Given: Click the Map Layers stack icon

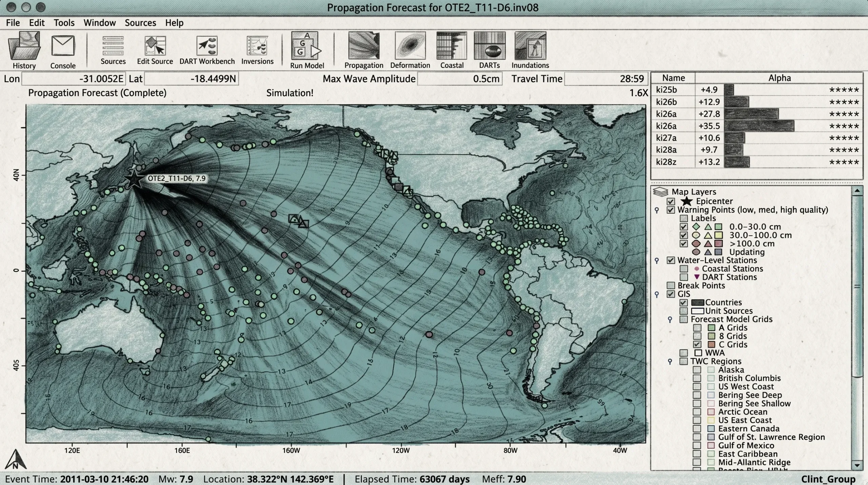Looking at the screenshot, I should click(660, 192).
